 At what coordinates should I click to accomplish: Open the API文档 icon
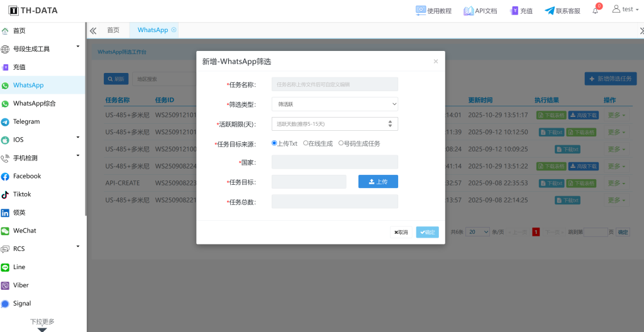click(x=469, y=11)
